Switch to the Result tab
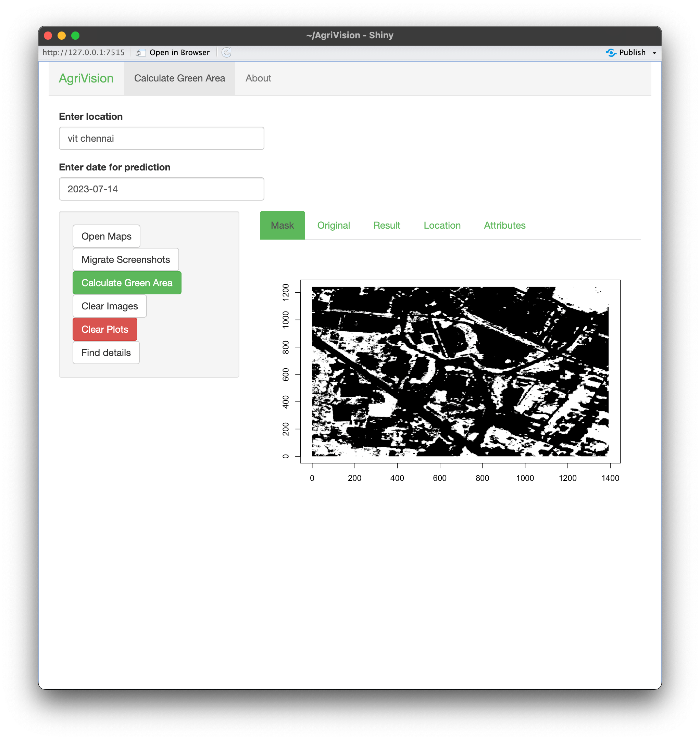This screenshot has width=700, height=740. [387, 225]
